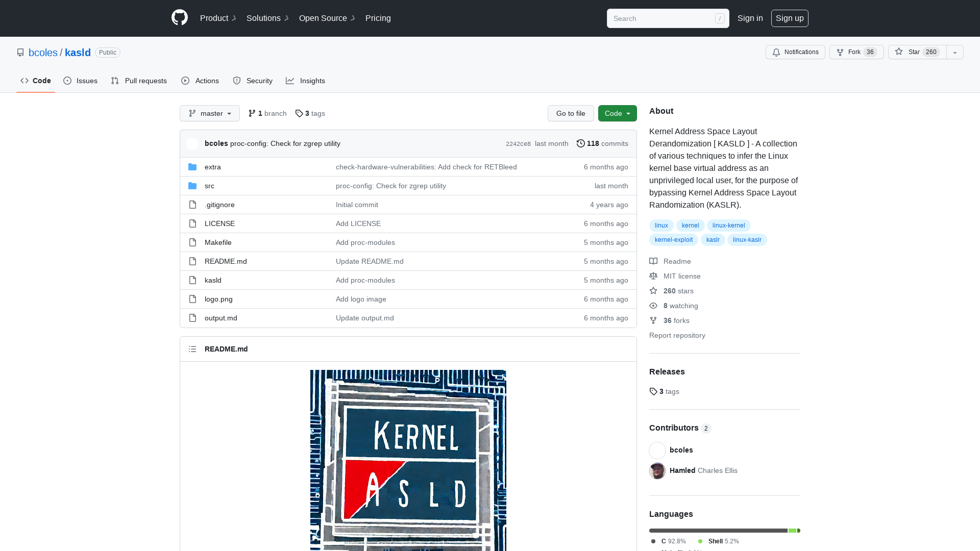Viewport: 980px width, 551px height.
Task: Click the Security shield icon
Action: (x=236, y=80)
